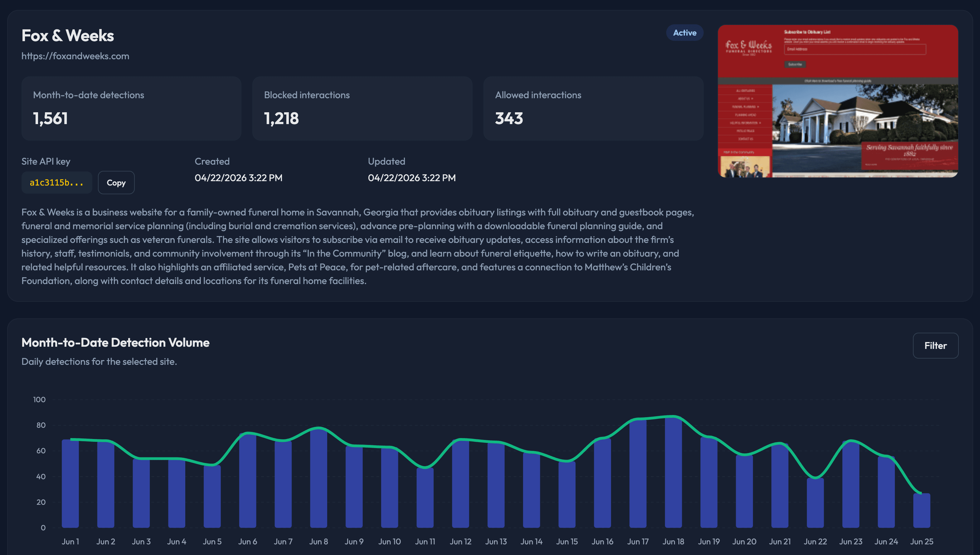Click the 'Daily detections for the selected site.' subtitle
This screenshot has width=980, height=555.
[x=99, y=361]
